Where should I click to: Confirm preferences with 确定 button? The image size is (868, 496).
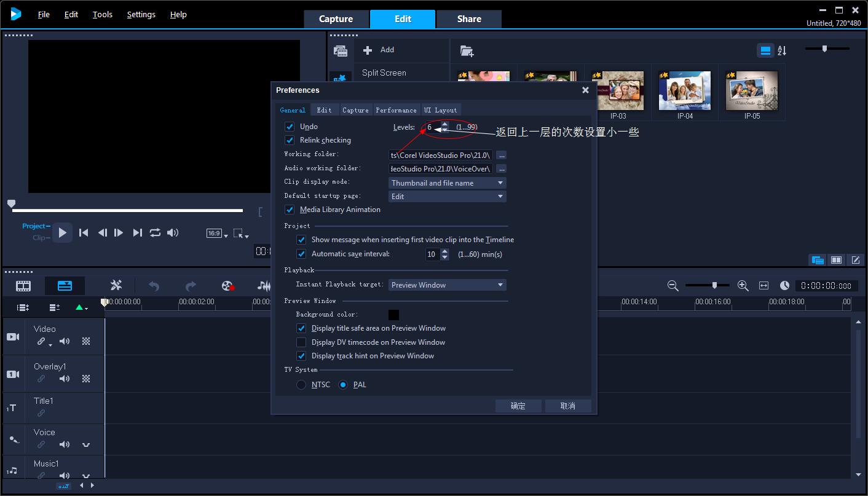(518, 406)
